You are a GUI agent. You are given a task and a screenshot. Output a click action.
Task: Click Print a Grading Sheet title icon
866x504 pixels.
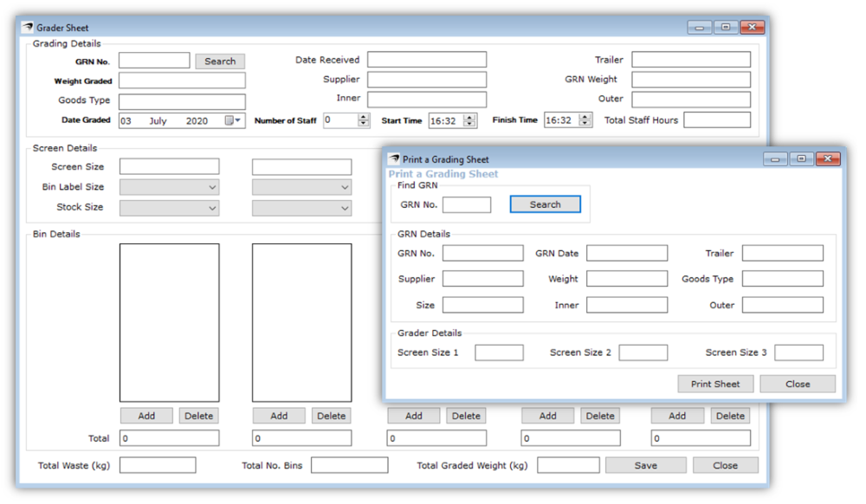(394, 159)
